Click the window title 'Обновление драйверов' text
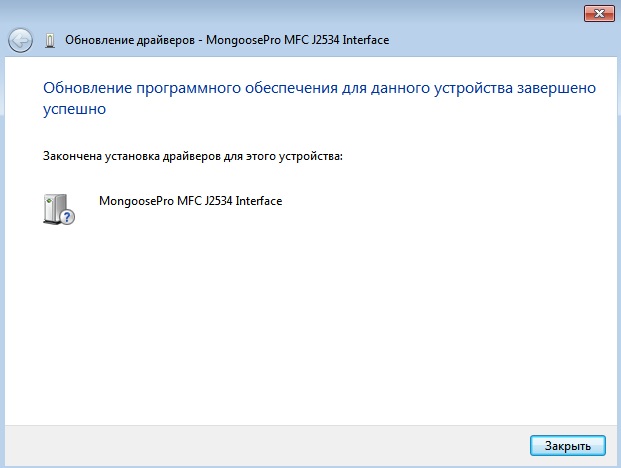 (x=129, y=40)
